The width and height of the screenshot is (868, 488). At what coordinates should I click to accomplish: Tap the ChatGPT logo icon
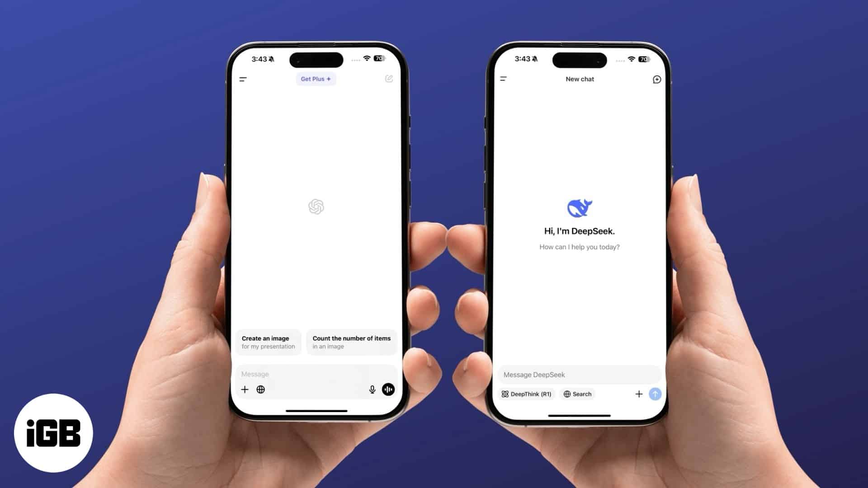316,207
